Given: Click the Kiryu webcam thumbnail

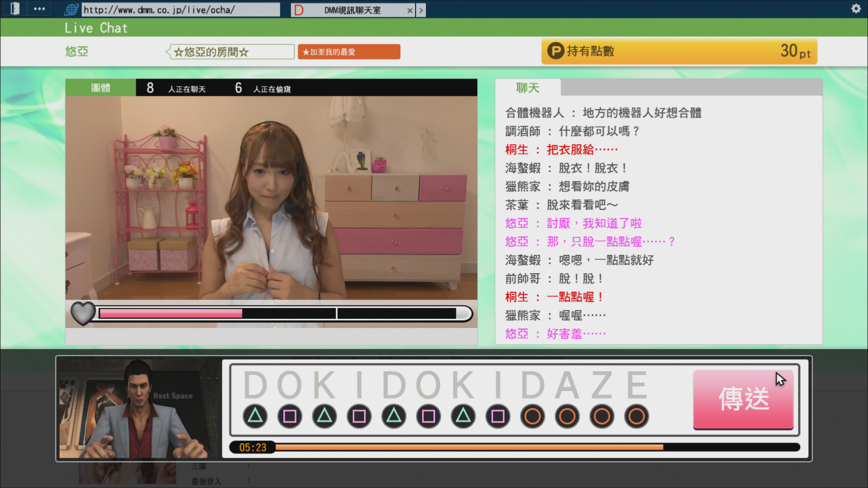Looking at the screenshot, I should click(x=140, y=408).
